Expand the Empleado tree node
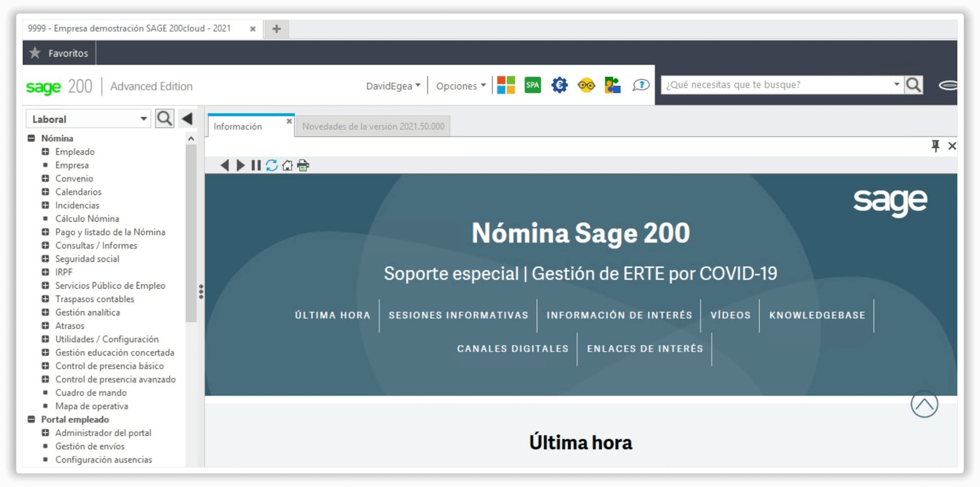The height and width of the screenshot is (487, 980). [45, 152]
